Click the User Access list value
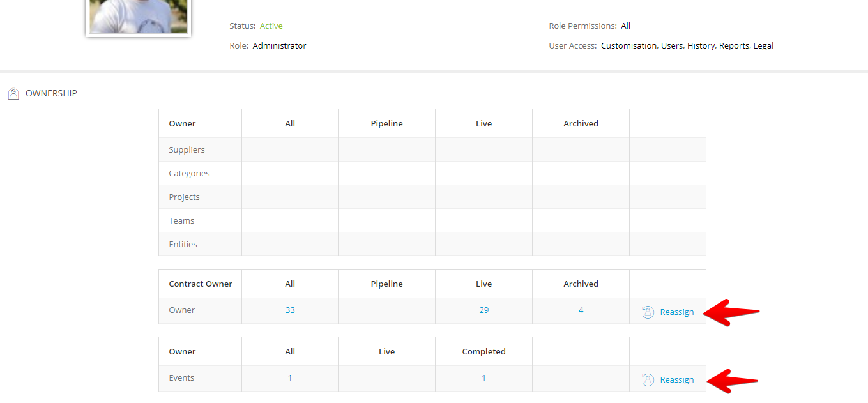Viewport: 868px width, 403px height. pos(687,46)
